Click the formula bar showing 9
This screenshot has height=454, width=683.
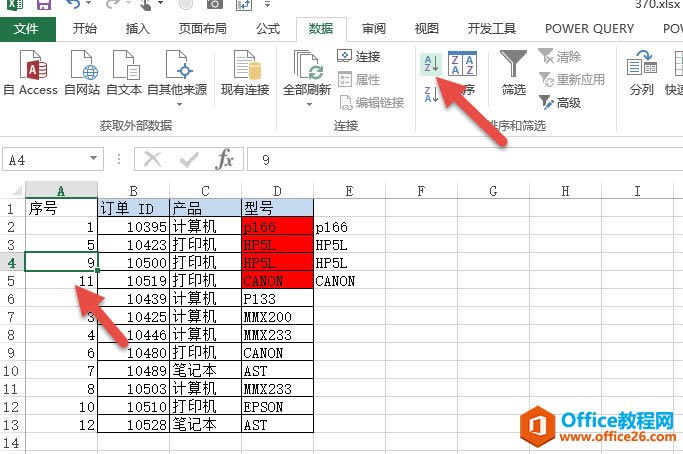click(465, 159)
